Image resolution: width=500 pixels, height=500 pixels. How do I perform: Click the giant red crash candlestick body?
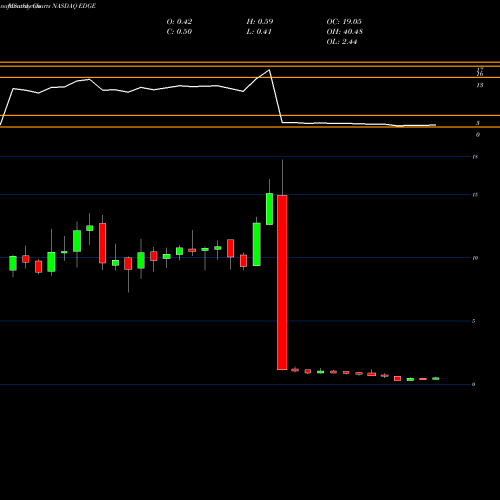(x=282, y=282)
